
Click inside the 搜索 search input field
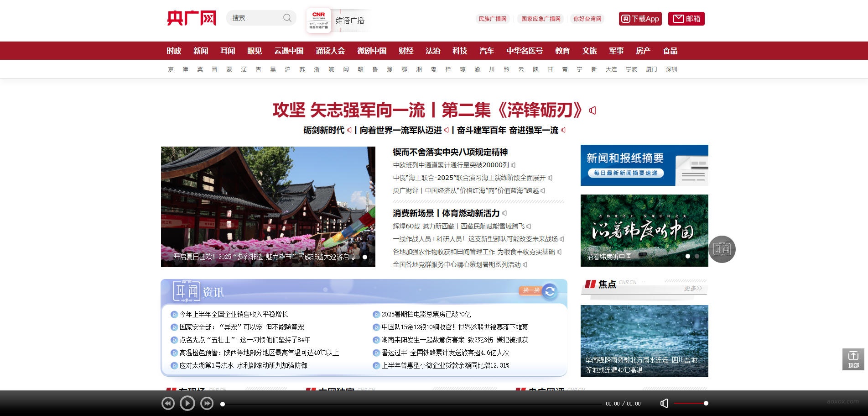pos(253,17)
